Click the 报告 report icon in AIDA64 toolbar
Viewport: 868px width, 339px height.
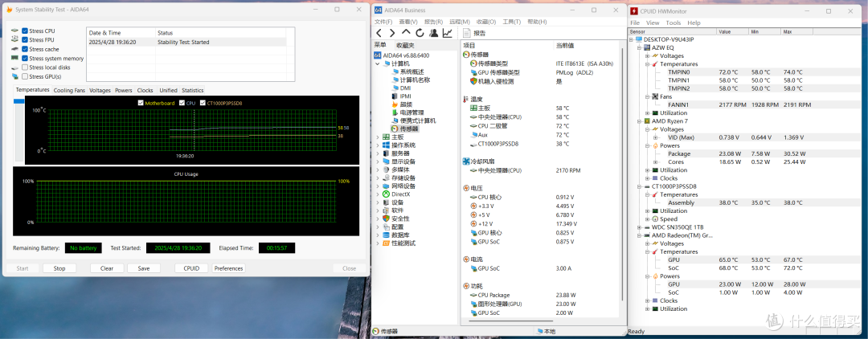[x=467, y=33]
